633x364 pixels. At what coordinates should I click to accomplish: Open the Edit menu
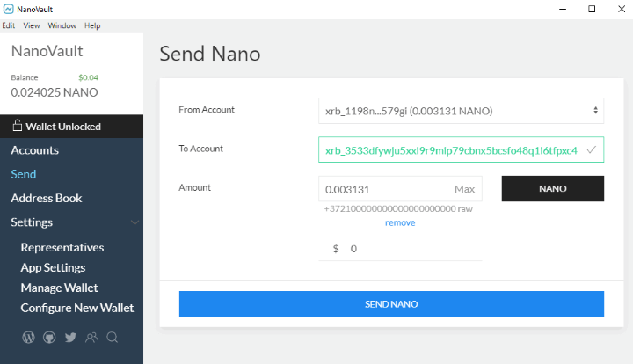[x=9, y=25]
